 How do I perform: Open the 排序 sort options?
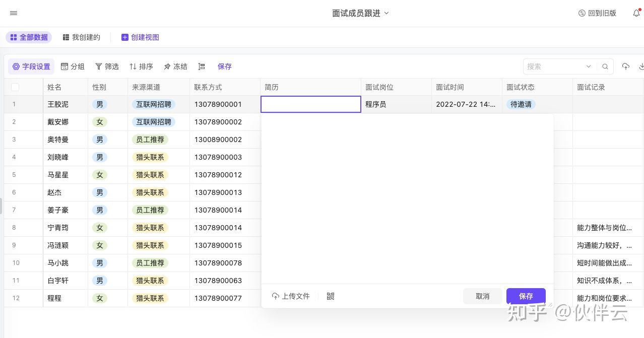141,66
